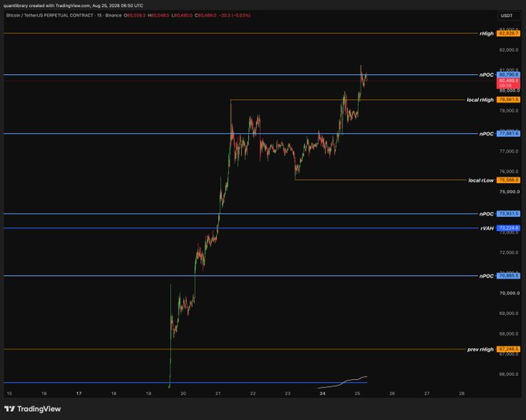Screen dimensions: 526x420
Task: Click the 80,790.6 blue price tag
Action: (508, 74)
